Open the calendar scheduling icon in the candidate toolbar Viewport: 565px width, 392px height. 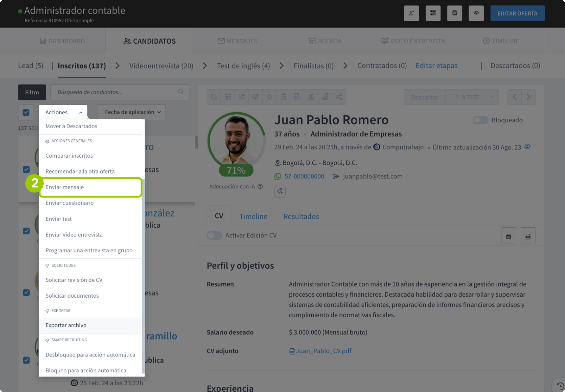pos(228,97)
